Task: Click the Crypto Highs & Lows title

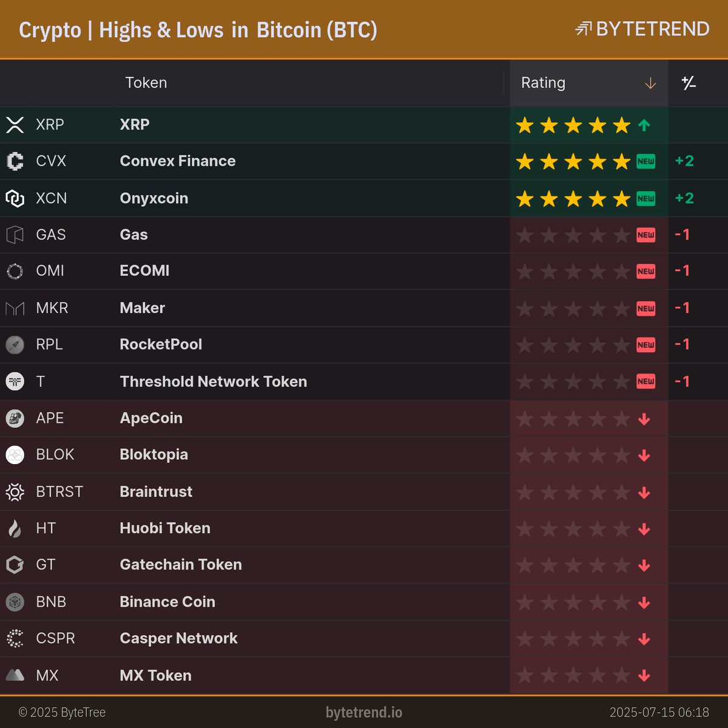Action: click(198, 30)
